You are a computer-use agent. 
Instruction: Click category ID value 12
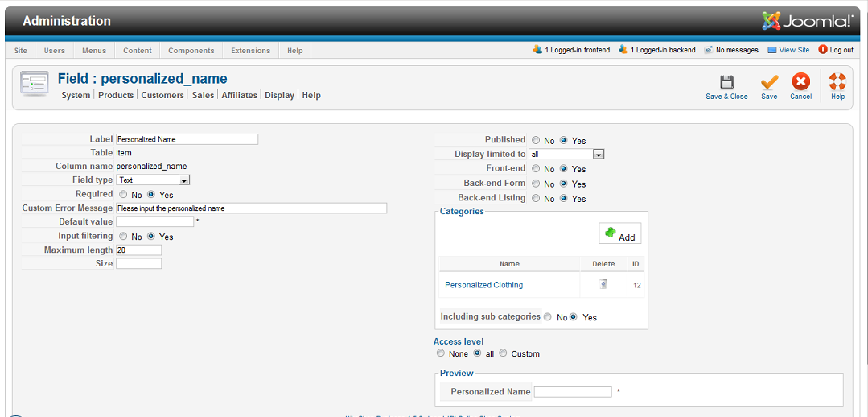637,285
